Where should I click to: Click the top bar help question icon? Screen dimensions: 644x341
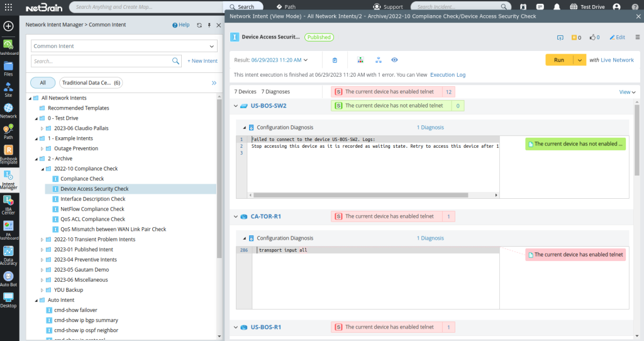pos(635,7)
